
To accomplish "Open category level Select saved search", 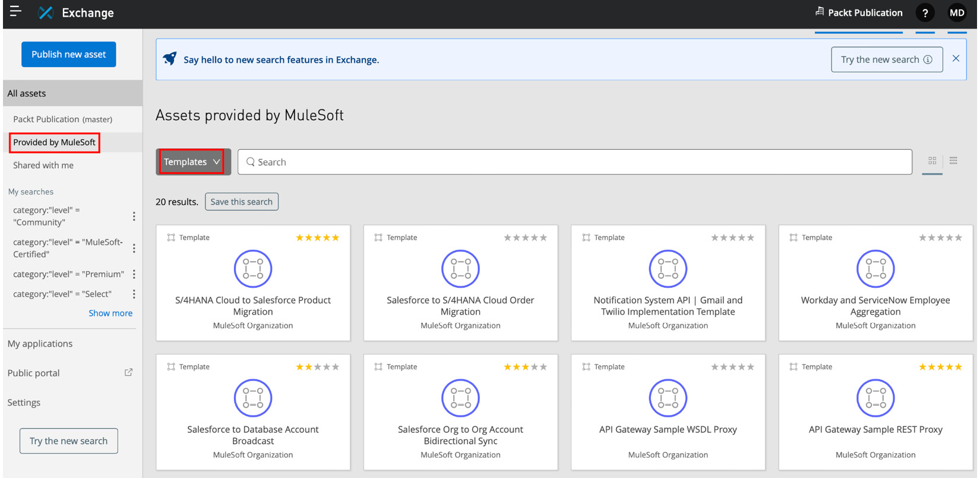I will pos(62,294).
